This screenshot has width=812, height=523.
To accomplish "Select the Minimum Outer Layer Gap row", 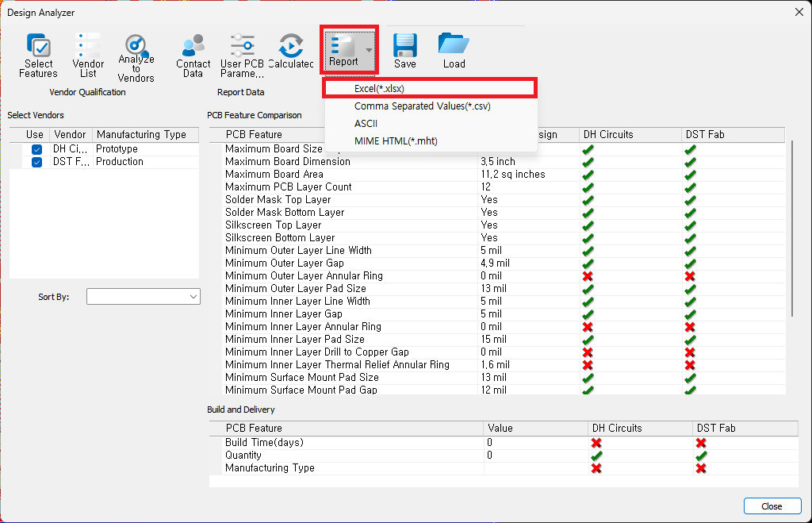I will (x=497, y=263).
